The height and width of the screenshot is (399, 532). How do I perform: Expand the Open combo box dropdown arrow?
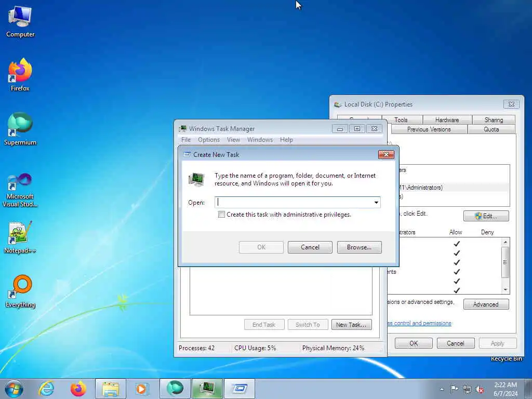tap(376, 203)
